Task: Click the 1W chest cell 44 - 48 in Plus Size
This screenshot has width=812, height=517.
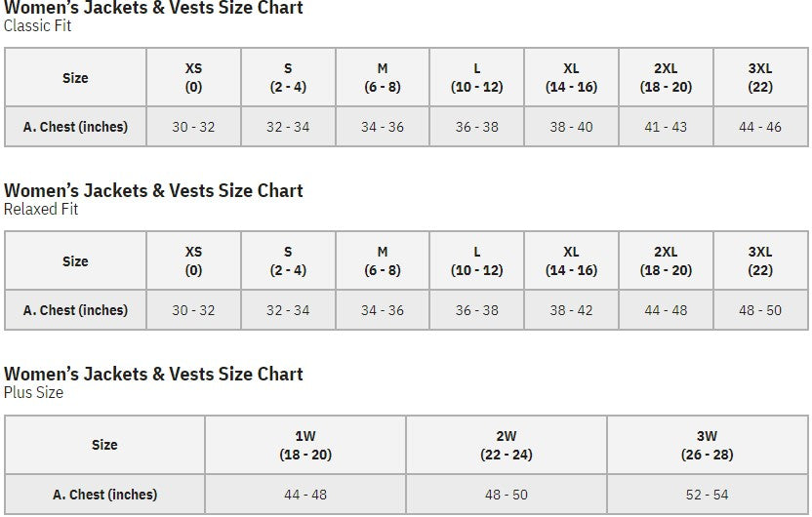Action: (305, 495)
